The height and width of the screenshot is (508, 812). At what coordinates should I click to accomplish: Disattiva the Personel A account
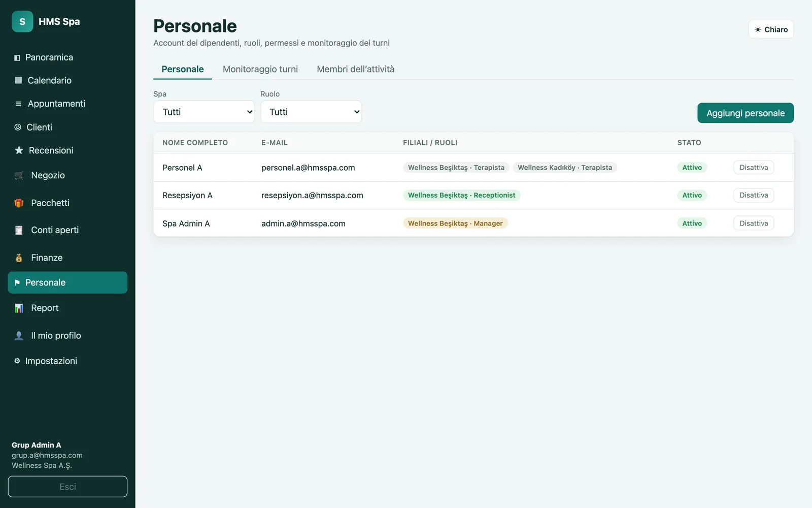point(754,168)
